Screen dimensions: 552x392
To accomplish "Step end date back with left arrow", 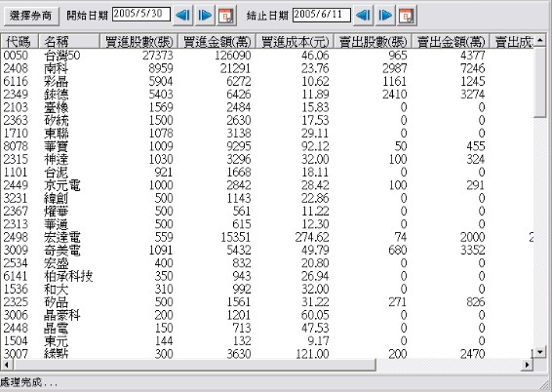I will click(x=363, y=16).
